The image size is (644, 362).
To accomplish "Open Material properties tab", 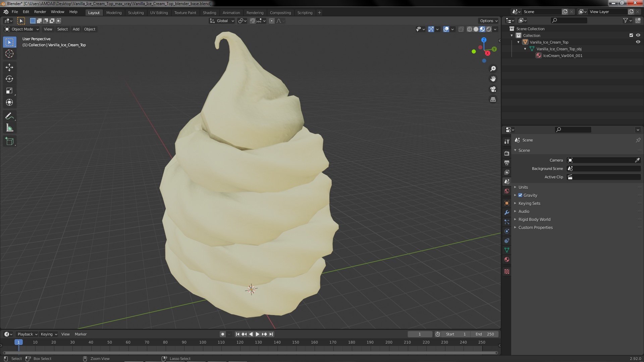I will [x=507, y=260].
